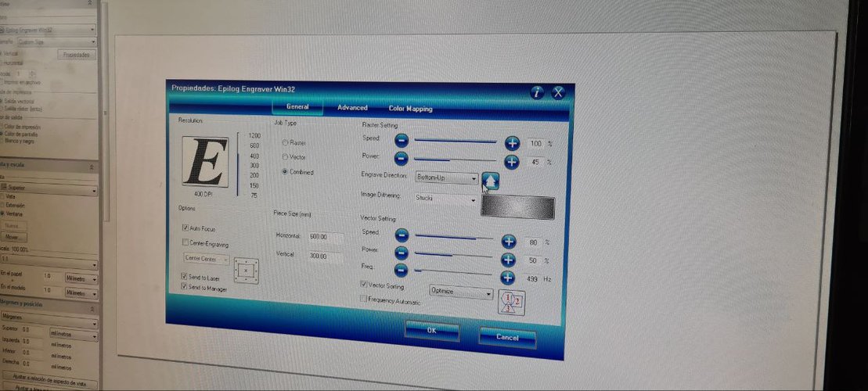Viewport: 868px width, 391px height.
Task: Click the Vector Speed value field showing 80
Action: click(x=532, y=242)
